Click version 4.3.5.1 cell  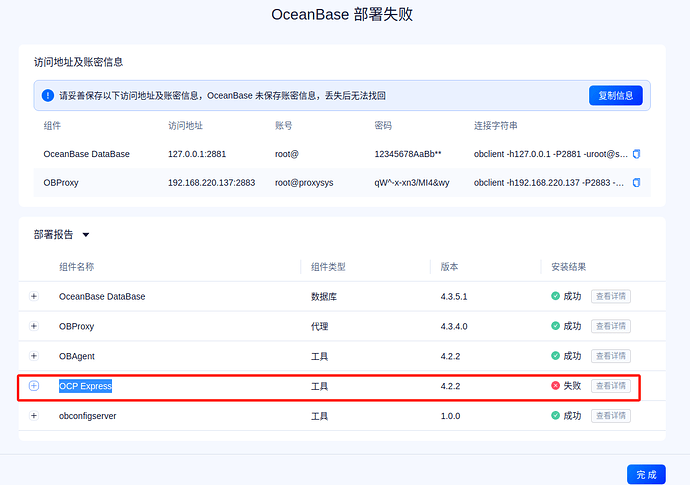click(454, 297)
